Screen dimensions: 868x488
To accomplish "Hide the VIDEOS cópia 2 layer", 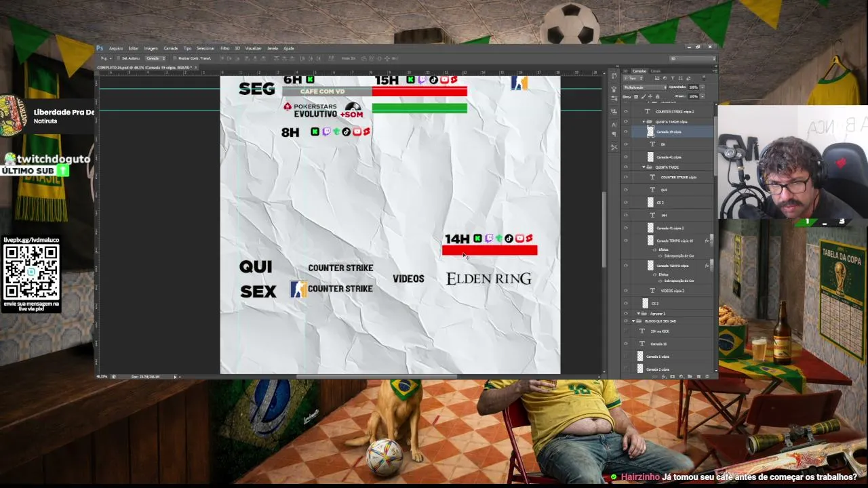I will pyautogui.click(x=626, y=291).
